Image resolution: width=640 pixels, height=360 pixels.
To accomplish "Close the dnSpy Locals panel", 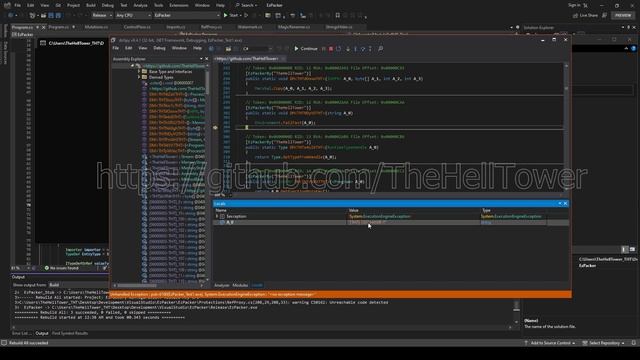I will (x=565, y=203).
